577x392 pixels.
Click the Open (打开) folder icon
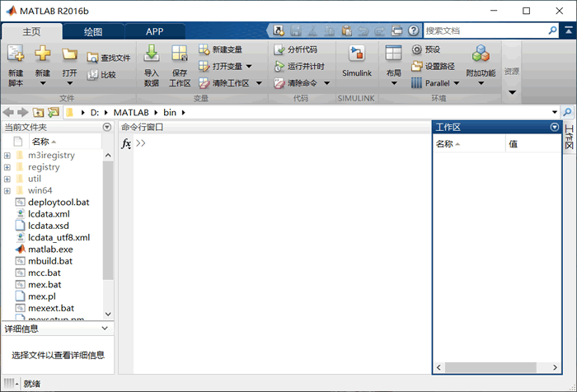point(69,54)
